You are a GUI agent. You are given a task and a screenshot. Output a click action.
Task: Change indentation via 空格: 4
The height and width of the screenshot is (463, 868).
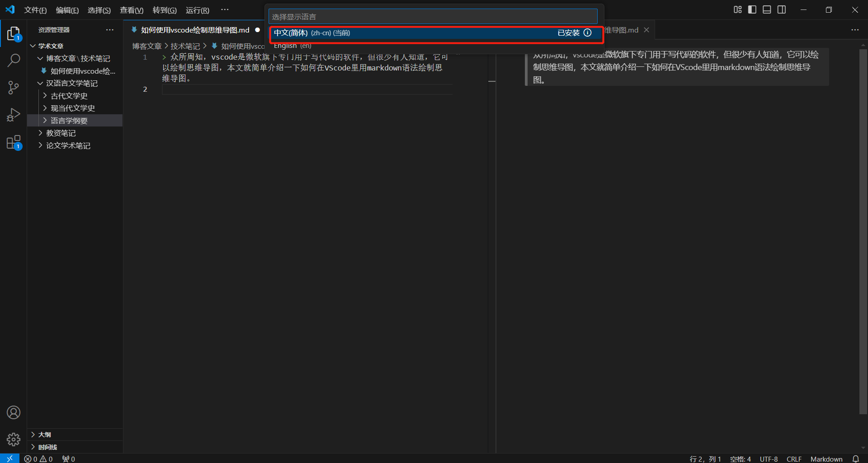[x=740, y=459]
